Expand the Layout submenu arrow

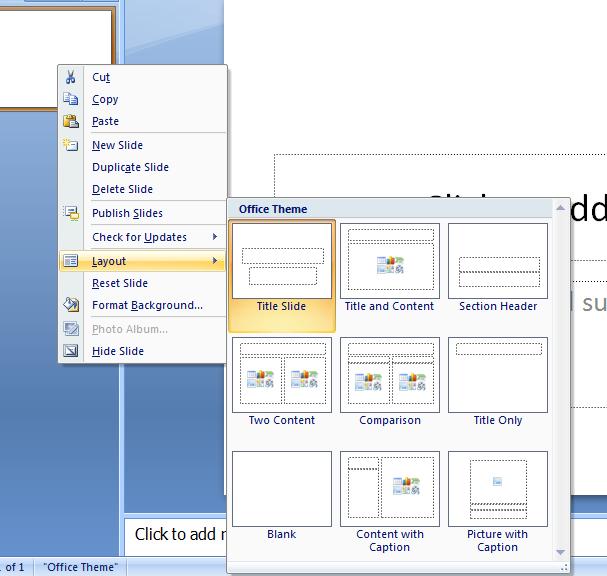click(215, 261)
